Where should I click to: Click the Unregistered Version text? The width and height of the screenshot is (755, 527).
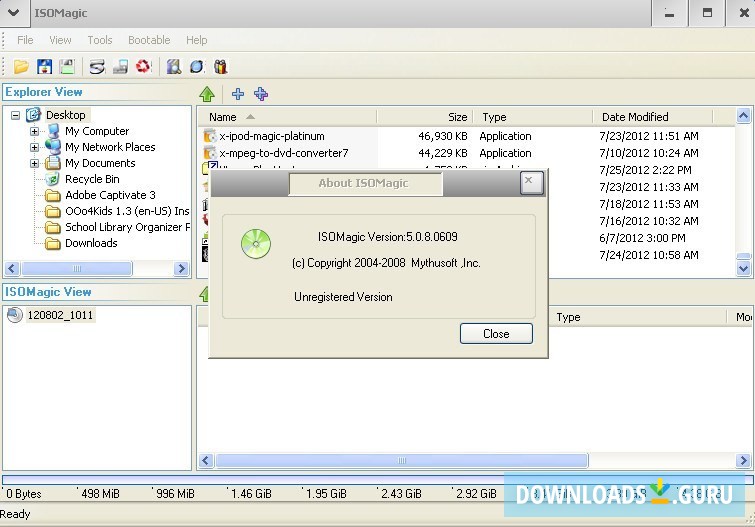click(x=343, y=297)
